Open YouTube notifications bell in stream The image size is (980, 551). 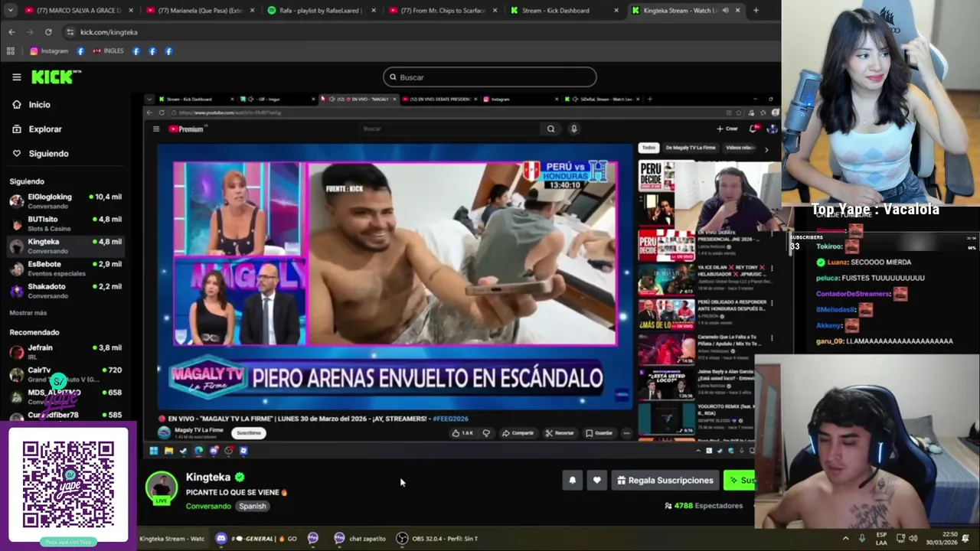click(754, 129)
